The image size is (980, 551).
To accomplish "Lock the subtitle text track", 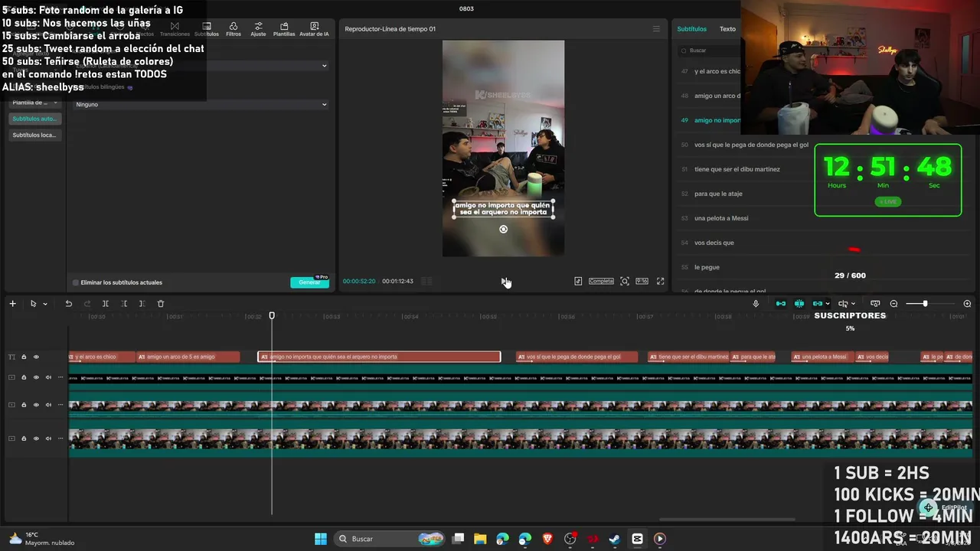I will coord(24,357).
